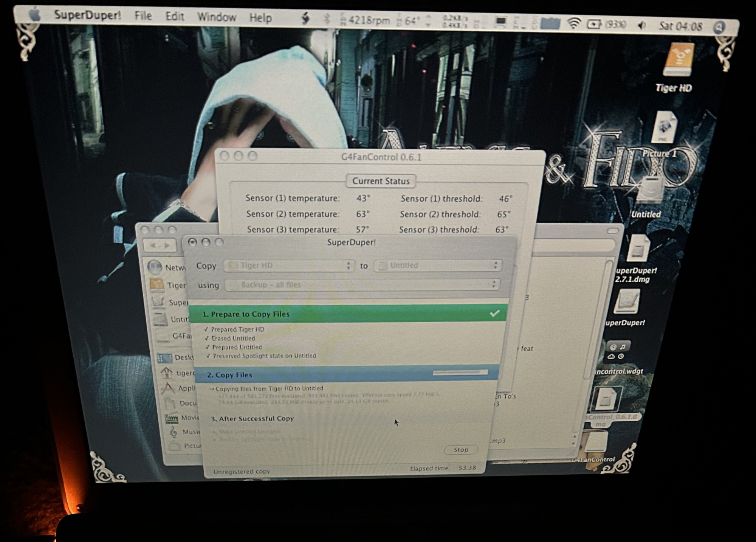This screenshot has width=756, height=542.
Task: Click Sensor (2) threshold value 65°
Action: pyautogui.click(x=503, y=214)
